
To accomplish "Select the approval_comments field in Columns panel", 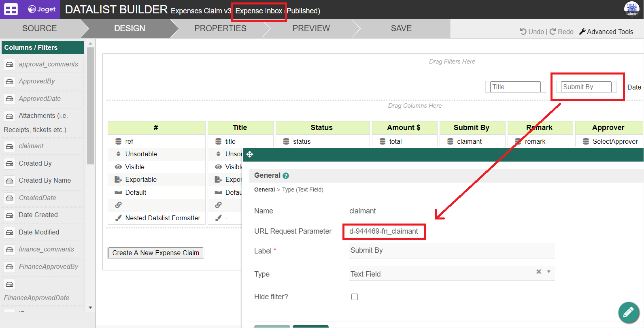I will 43,64.
